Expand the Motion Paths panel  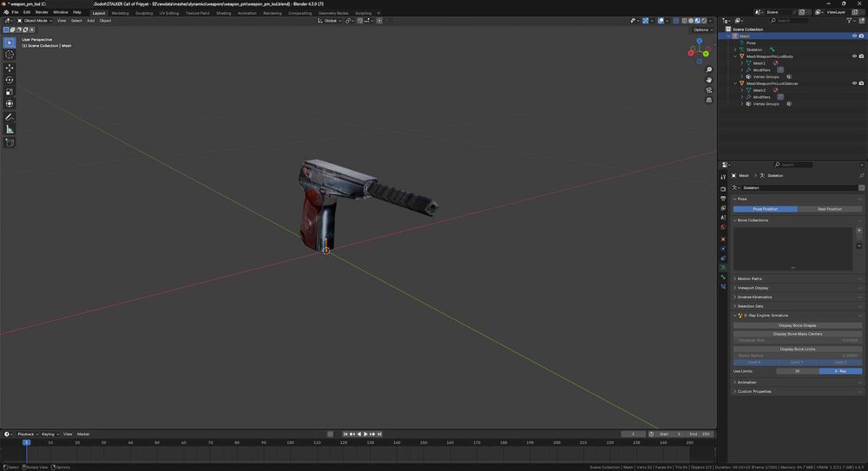coord(797,279)
